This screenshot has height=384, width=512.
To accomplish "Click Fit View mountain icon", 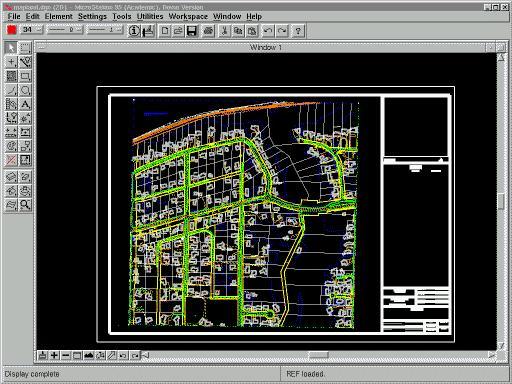I will coord(89,356).
